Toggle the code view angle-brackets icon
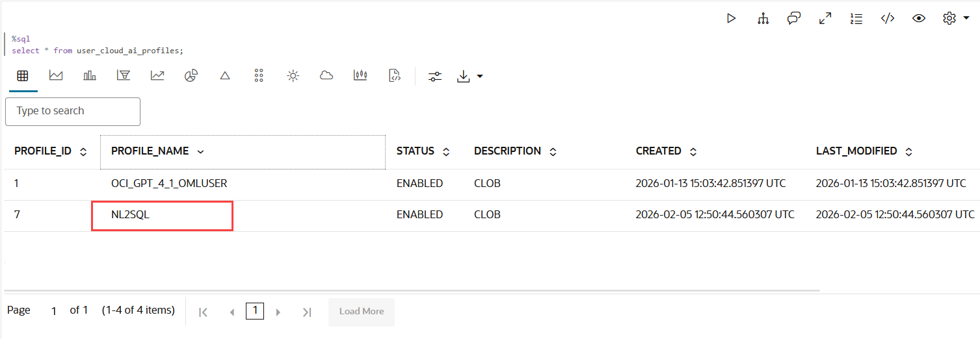Image resolution: width=980 pixels, height=339 pixels. click(888, 18)
